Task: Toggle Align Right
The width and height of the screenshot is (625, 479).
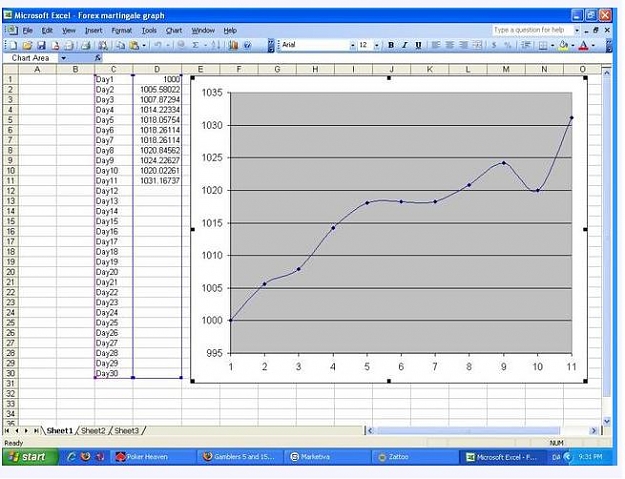Action: [463, 45]
